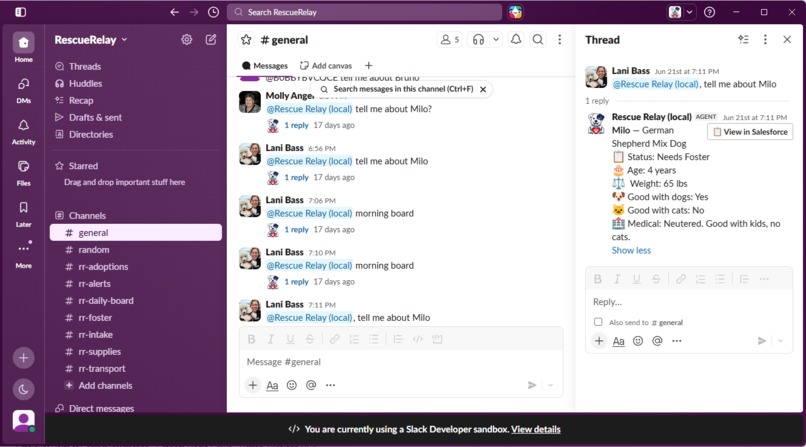Click the Search RescueRelay bar
Screen dimensions: 806x447
[x=364, y=12]
